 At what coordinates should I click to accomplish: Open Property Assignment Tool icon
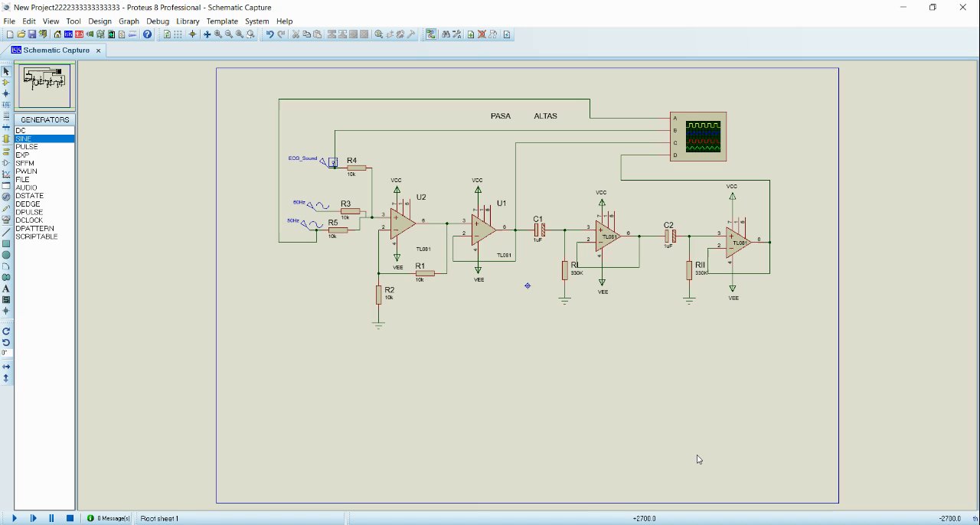point(457,34)
